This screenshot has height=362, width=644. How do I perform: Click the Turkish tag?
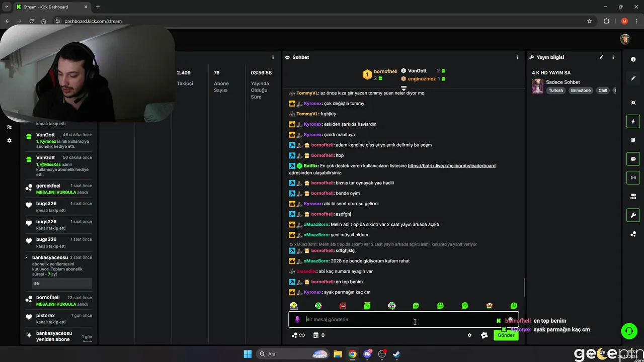[556, 90]
